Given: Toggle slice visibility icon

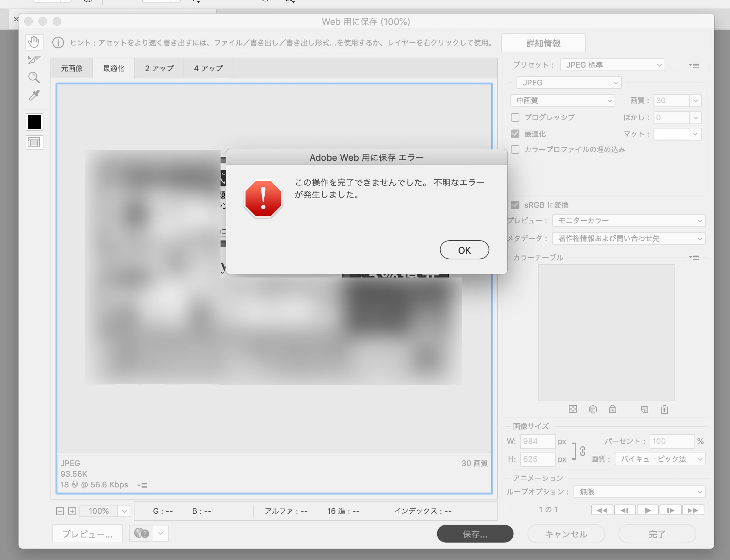Looking at the screenshot, I should pos(34,143).
